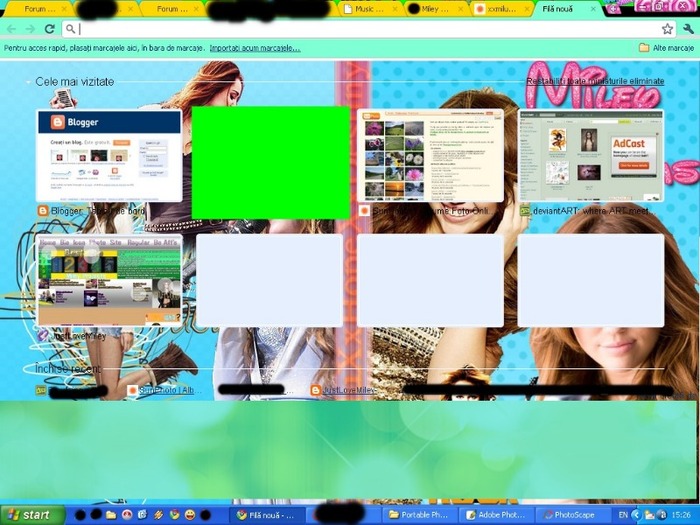Switch to the xxmilu tab

[x=500, y=8]
